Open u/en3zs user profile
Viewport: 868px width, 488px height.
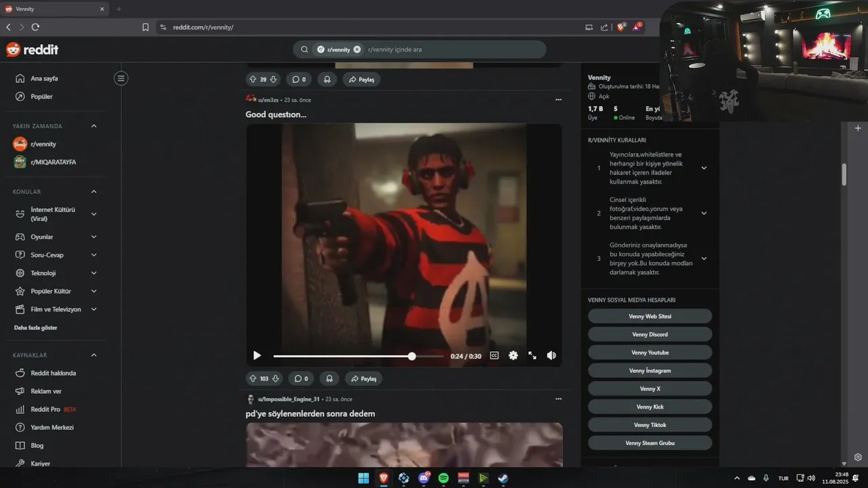click(x=268, y=100)
